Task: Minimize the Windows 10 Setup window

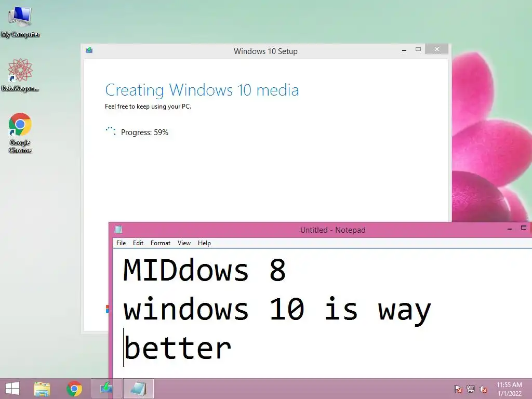Action: point(404,50)
